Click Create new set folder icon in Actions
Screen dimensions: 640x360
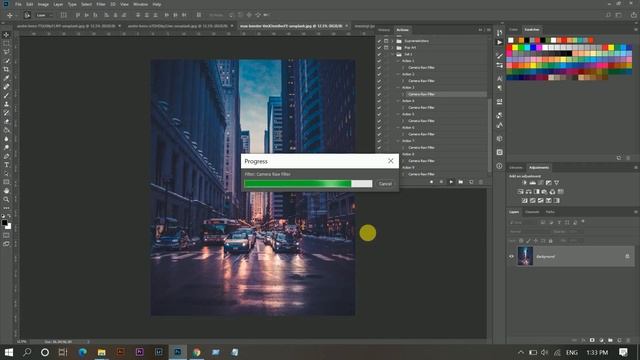click(x=461, y=182)
